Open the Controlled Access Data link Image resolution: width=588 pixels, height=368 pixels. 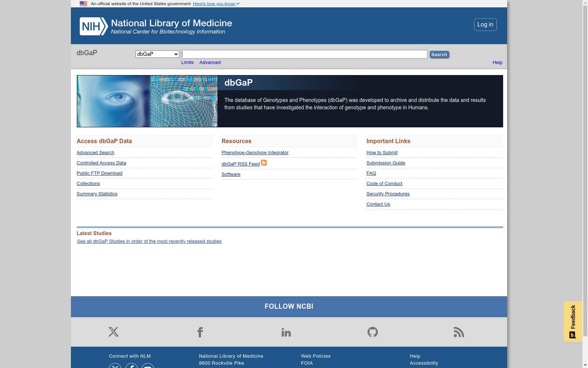[x=101, y=163]
